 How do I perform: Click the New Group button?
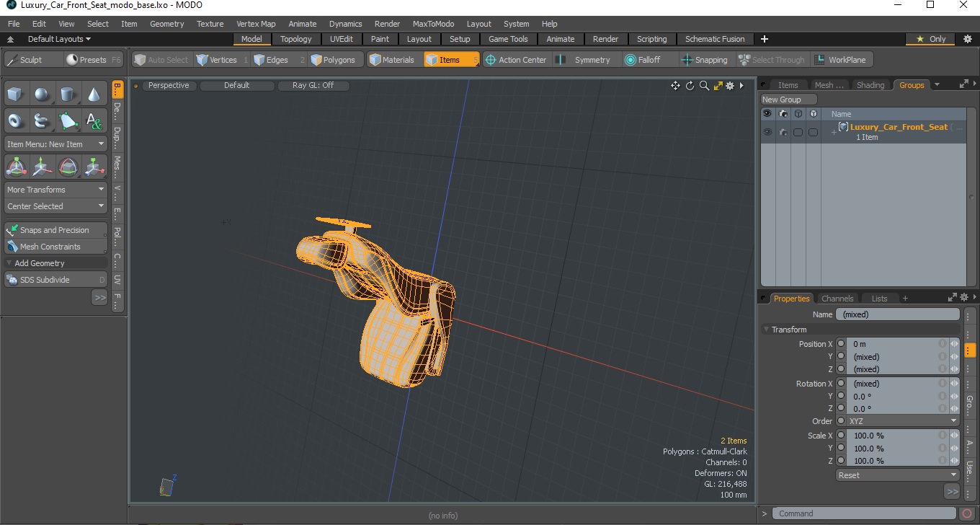(789, 100)
